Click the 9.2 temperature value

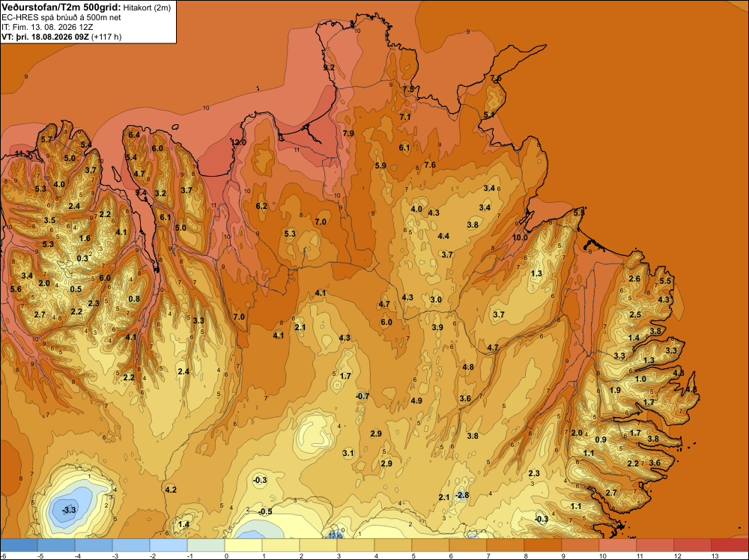[329, 68]
